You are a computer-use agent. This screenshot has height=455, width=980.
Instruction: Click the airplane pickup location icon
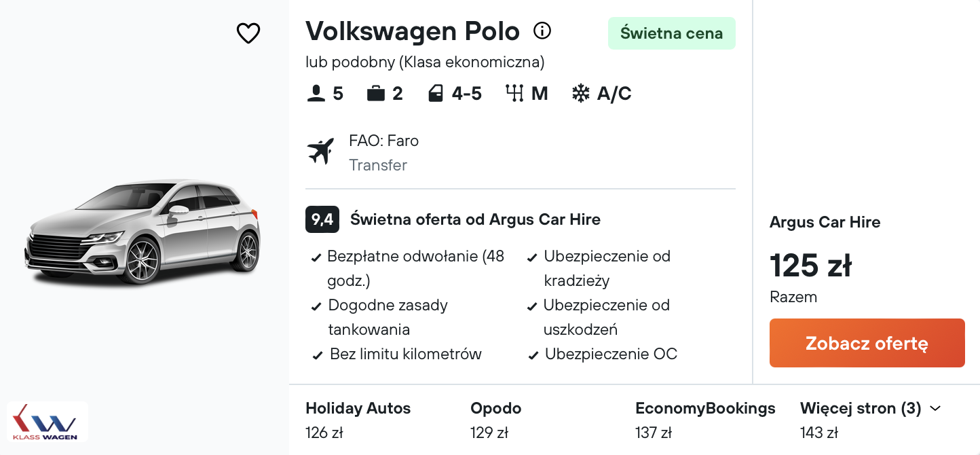point(321,151)
